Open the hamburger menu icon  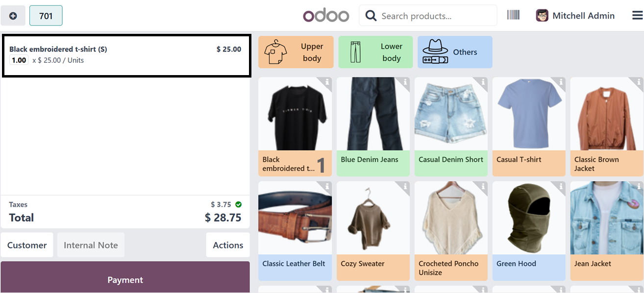click(637, 16)
